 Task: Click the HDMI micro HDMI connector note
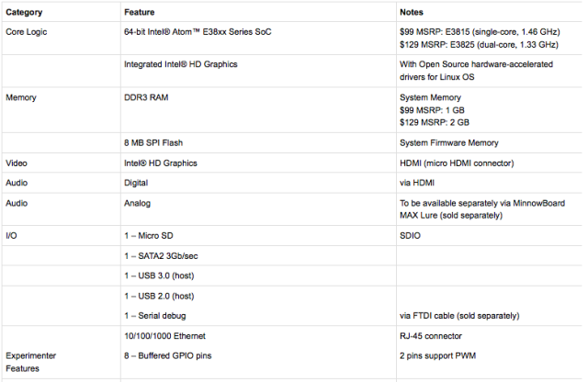click(457, 163)
